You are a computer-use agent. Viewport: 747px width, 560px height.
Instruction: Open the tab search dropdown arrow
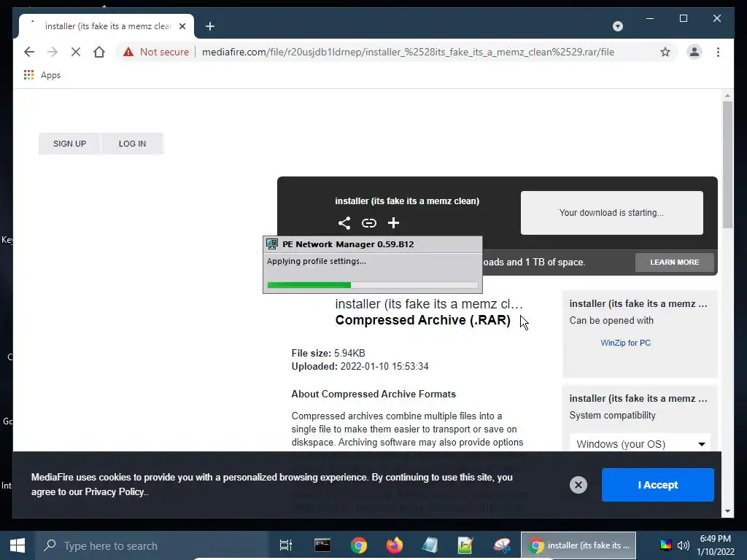pyautogui.click(x=617, y=26)
